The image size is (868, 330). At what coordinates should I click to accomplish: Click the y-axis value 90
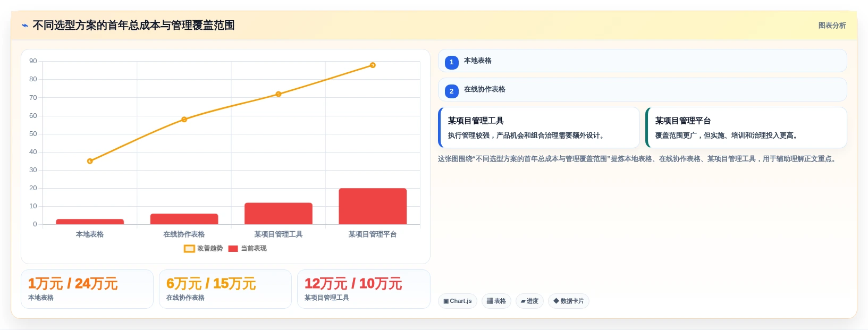pyautogui.click(x=33, y=61)
